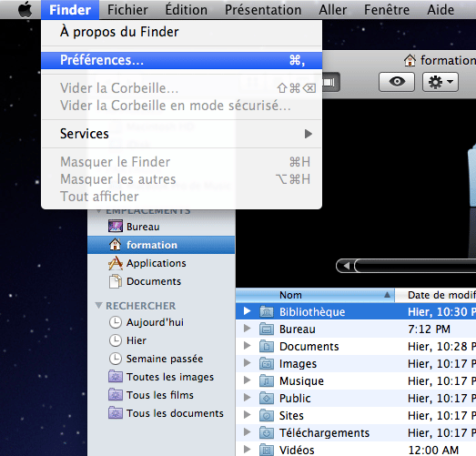Click the Sites folder icon

point(267,415)
